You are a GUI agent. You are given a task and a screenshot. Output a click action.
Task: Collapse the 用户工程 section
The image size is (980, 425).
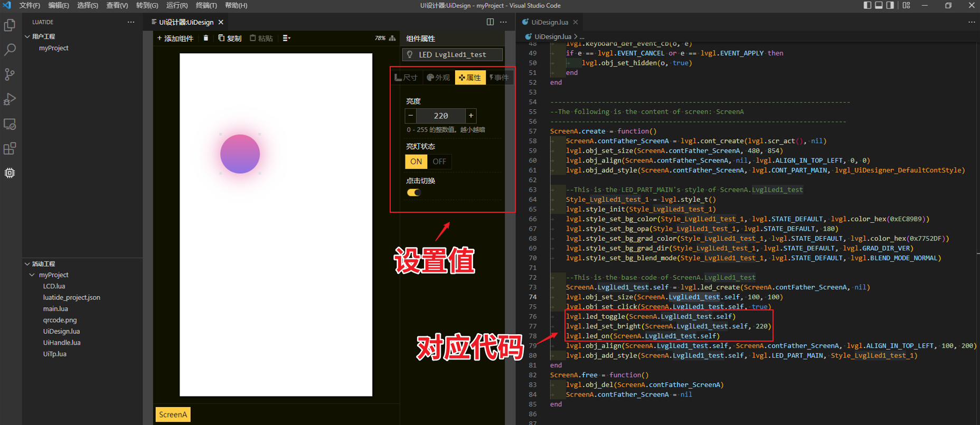[x=27, y=36]
